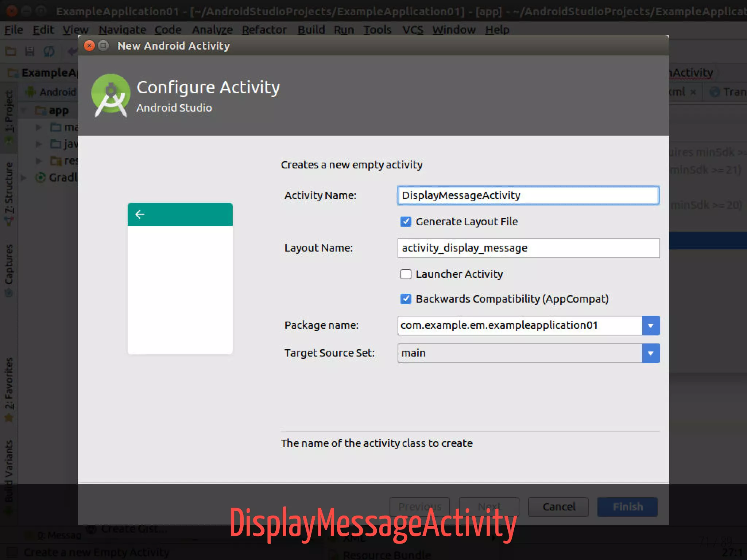The height and width of the screenshot is (560, 747).
Task: Click the Cancel button
Action: tap(558, 507)
